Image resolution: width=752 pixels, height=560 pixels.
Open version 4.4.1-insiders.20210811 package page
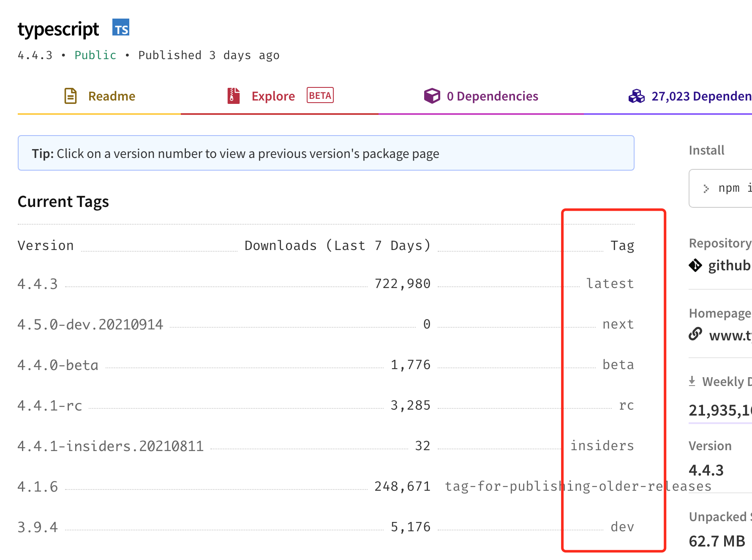[x=110, y=446]
